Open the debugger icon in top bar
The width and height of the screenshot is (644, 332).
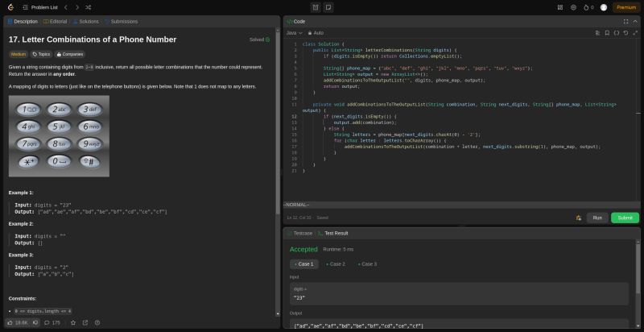pyautogui.click(x=316, y=7)
